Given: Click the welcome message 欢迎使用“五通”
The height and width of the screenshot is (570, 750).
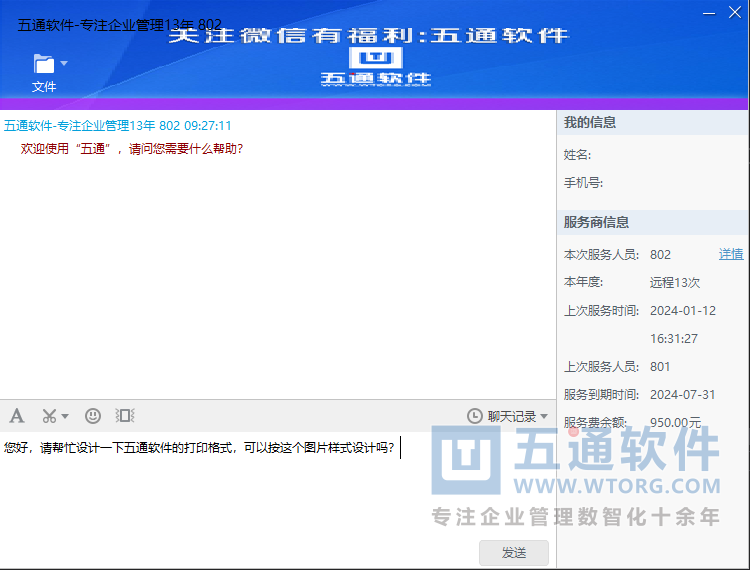Looking at the screenshot, I should (132, 149).
